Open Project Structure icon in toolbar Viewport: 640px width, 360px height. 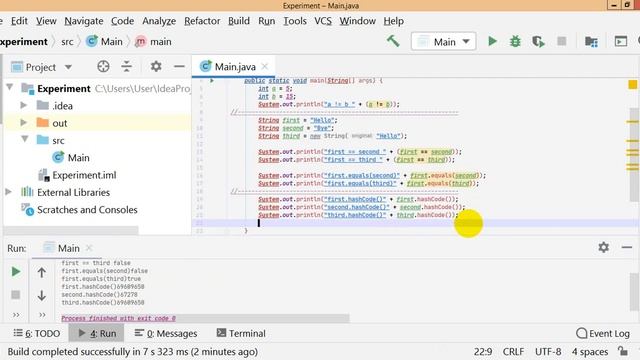[591, 41]
